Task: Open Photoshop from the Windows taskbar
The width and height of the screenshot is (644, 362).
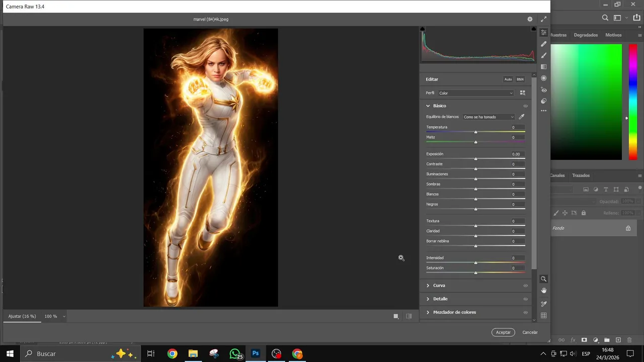Action: pyautogui.click(x=256, y=353)
